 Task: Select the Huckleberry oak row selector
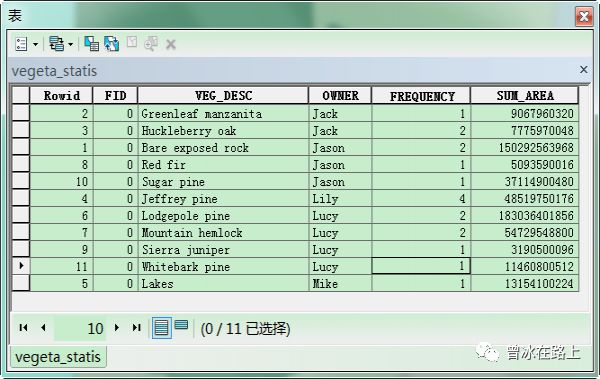click(21, 131)
